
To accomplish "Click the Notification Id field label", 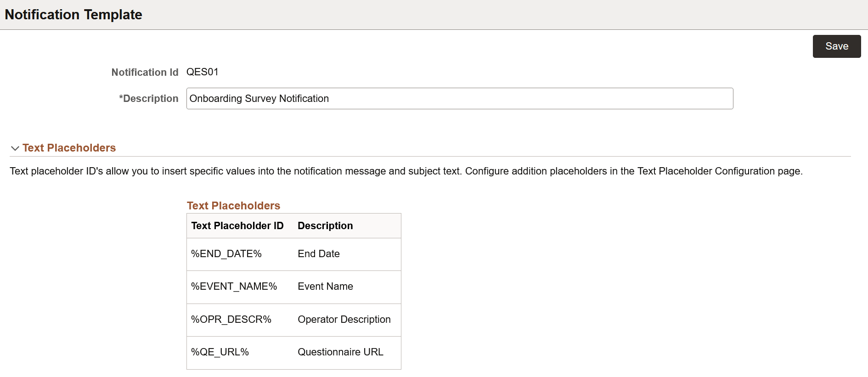I will pyautogui.click(x=145, y=73).
